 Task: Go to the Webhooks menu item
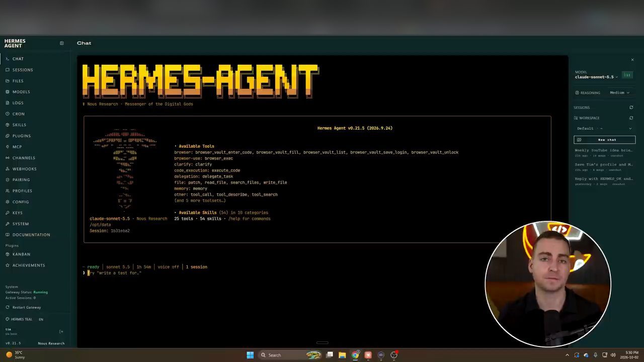click(x=25, y=169)
